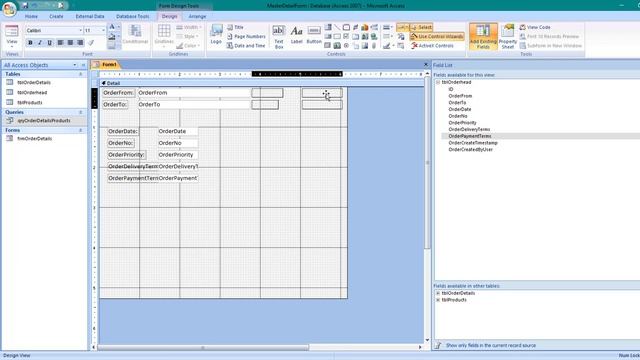
Task: Collapse the Queries group
Action: [80, 112]
